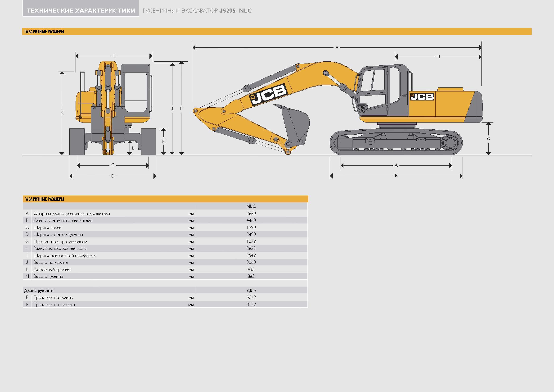Click the NLC column heading
This screenshot has width=554, height=392.
click(251, 206)
